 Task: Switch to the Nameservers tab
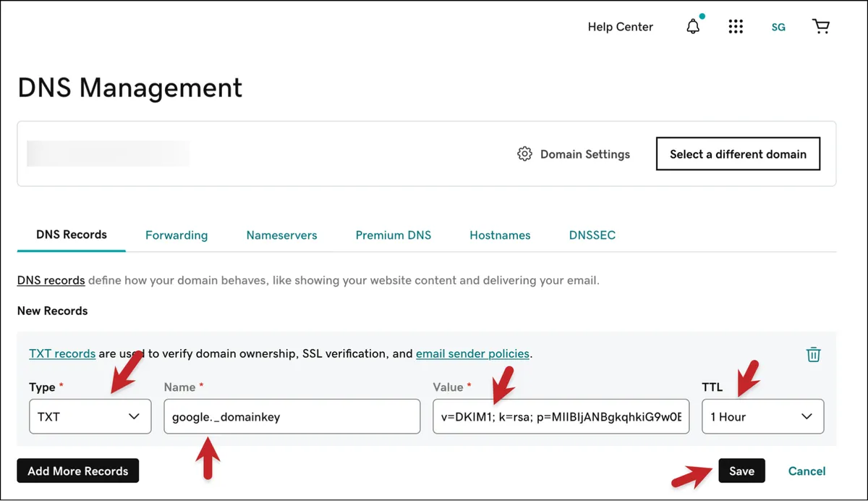(281, 235)
